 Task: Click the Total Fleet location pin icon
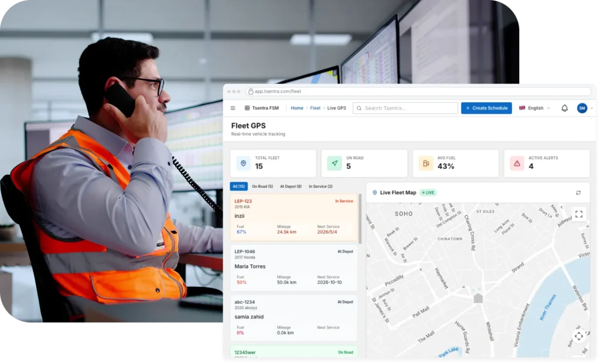243,163
